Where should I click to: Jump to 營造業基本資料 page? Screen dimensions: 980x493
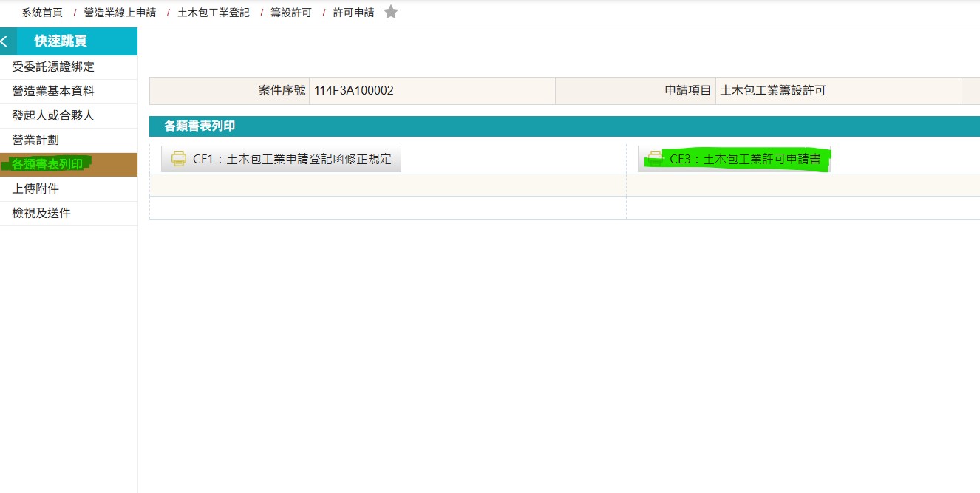53,92
